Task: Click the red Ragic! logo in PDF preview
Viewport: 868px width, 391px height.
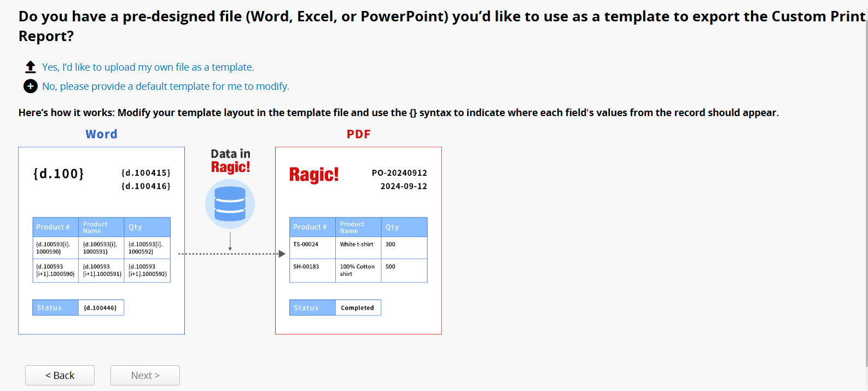Action: 314,175
